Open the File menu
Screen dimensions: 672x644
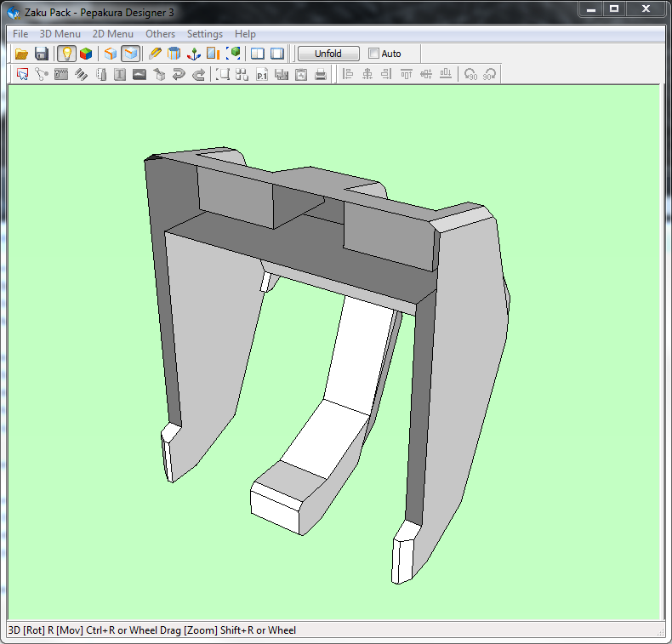20,34
